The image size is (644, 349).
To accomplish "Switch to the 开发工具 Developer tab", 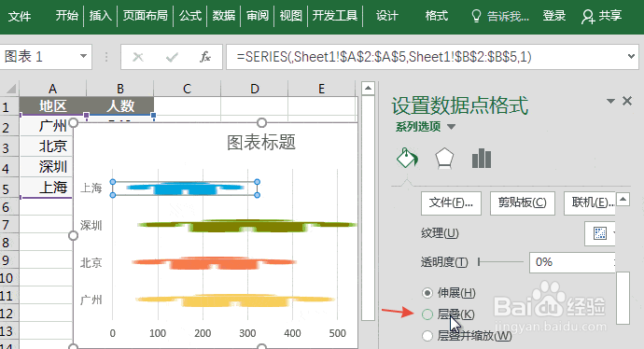I will click(x=335, y=16).
